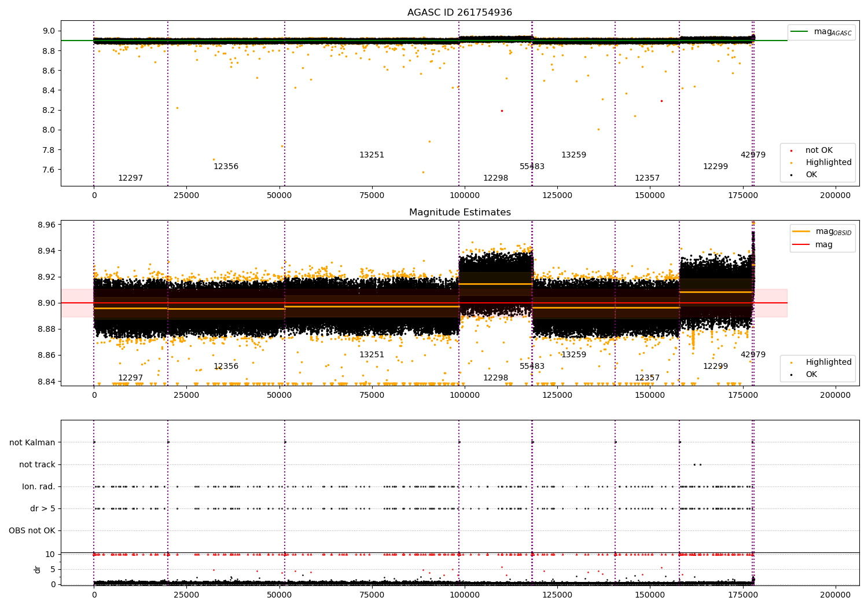Click the title 'AGASC ID 261754936'
The width and height of the screenshot is (868, 608).
point(459,13)
